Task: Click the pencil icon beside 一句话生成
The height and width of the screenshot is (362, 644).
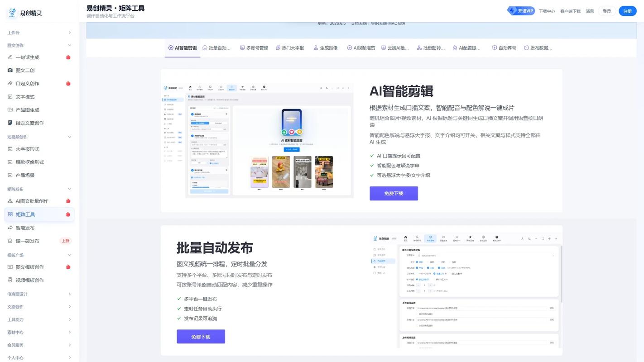Action: [x=10, y=57]
